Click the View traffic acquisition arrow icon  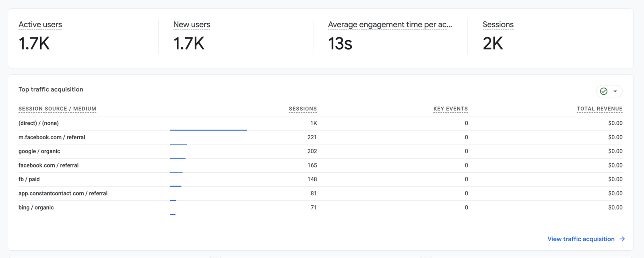[x=622, y=239]
